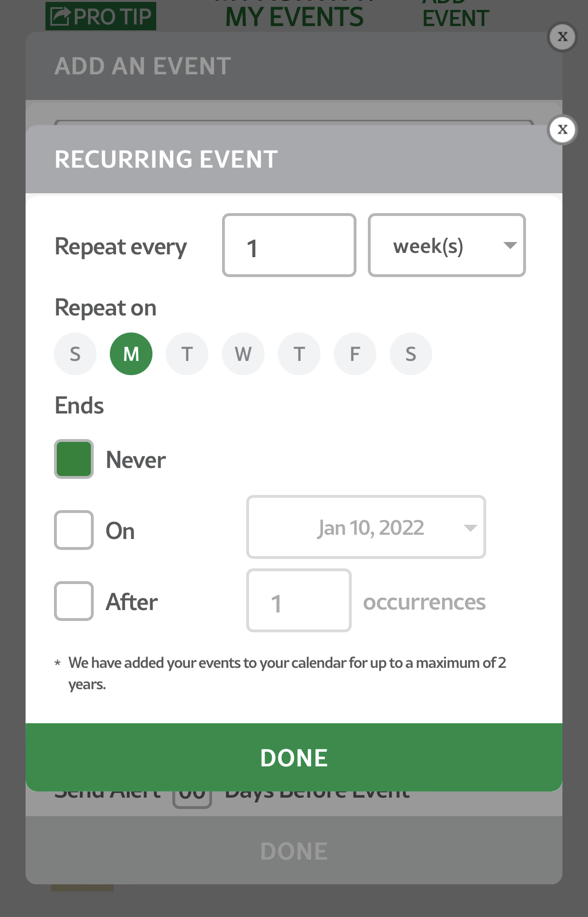
Task: Enable the Ends On checkbox
Action: tap(74, 530)
